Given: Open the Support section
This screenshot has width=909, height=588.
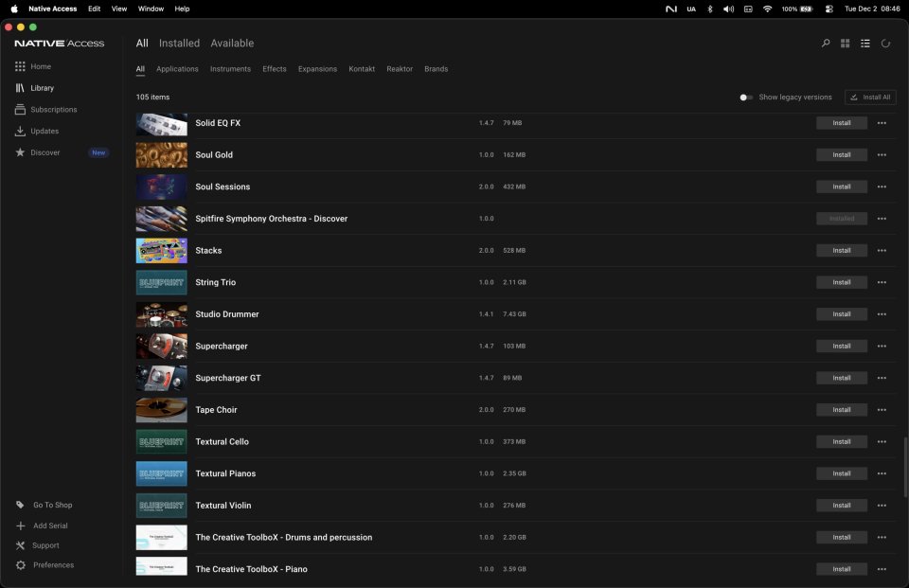Looking at the screenshot, I should click(44, 544).
